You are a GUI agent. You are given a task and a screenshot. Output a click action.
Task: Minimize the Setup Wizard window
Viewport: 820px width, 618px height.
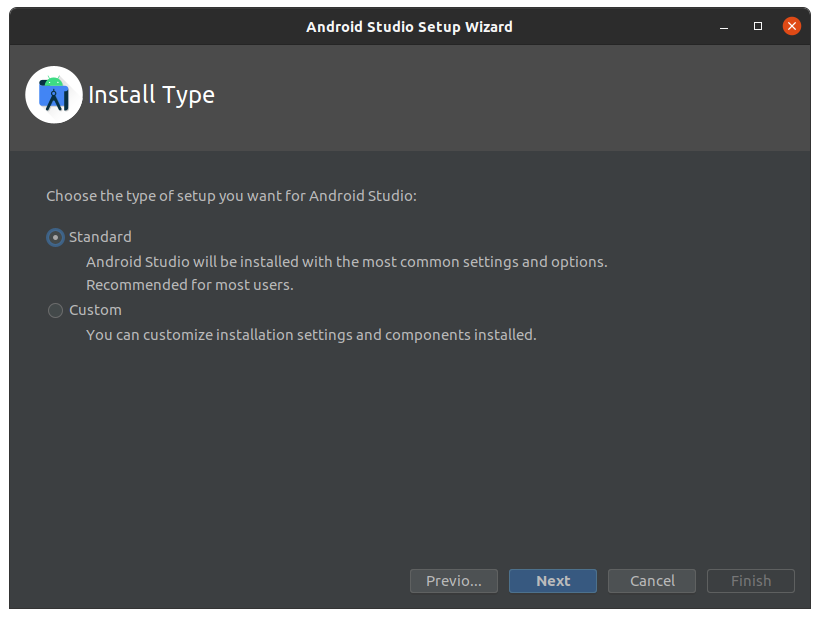(x=725, y=26)
